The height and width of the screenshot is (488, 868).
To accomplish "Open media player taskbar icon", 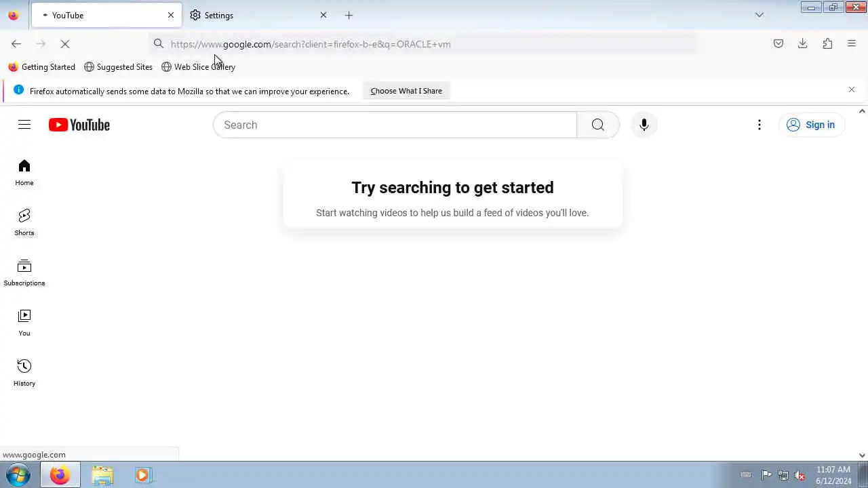I will pos(143,475).
